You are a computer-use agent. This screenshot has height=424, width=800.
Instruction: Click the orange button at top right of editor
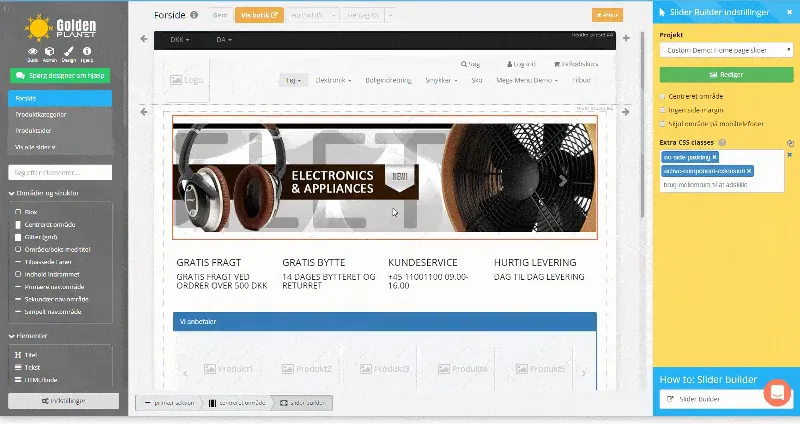(607, 15)
